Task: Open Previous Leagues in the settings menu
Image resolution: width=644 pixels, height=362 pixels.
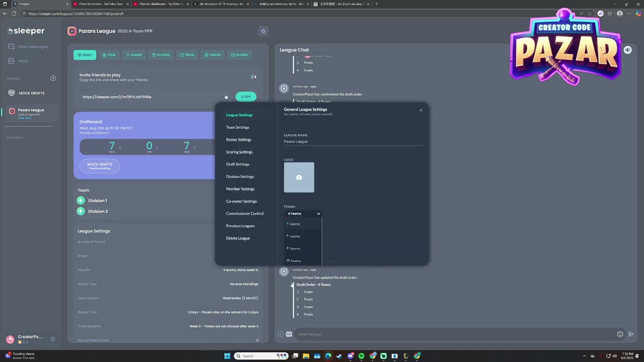Action: [x=240, y=226]
